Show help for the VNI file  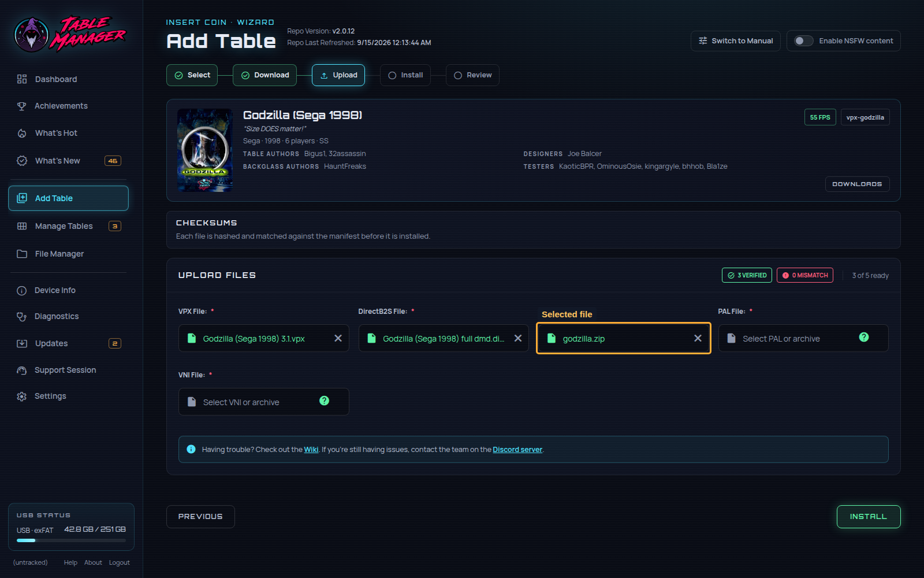(x=325, y=401)
